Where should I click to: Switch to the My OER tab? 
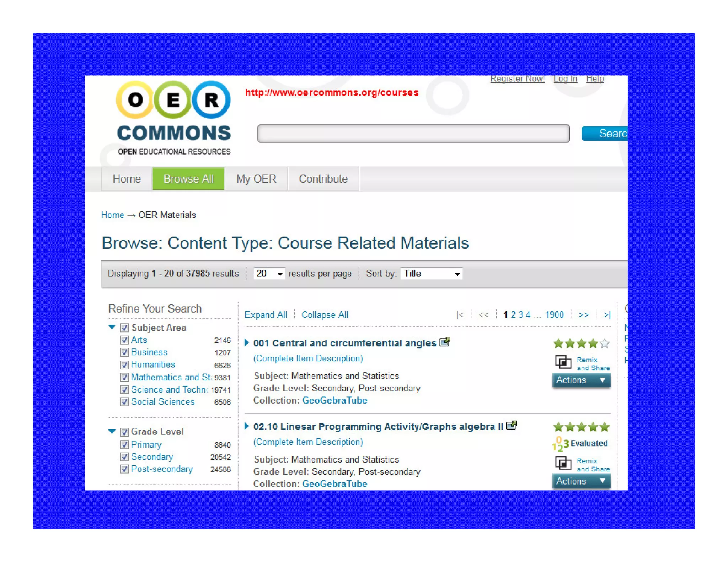[256, 179]
